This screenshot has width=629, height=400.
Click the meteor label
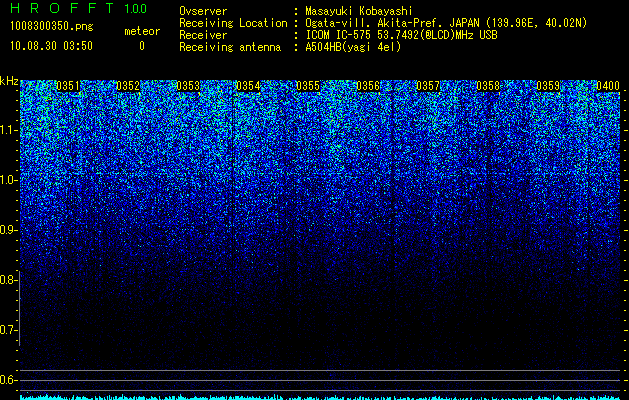pos(142,31)
